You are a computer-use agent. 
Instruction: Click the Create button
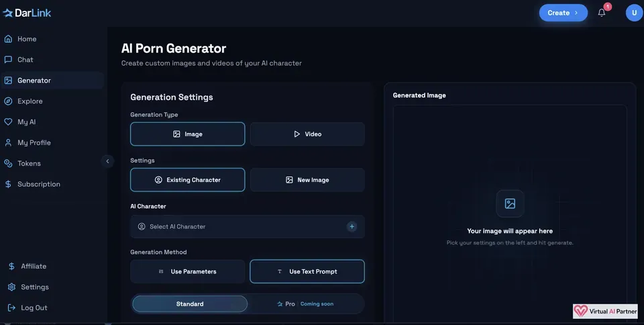(563, 13)
